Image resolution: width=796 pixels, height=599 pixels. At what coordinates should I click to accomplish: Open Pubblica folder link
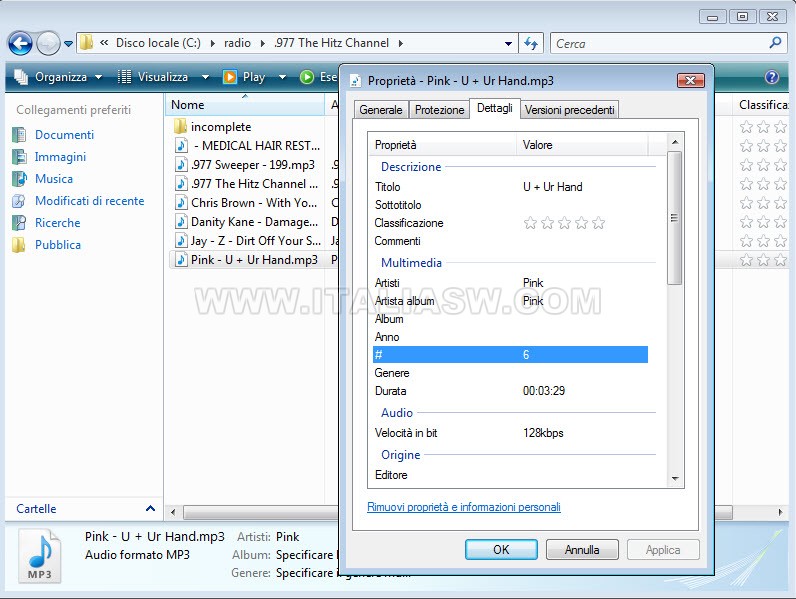point(58,245)
